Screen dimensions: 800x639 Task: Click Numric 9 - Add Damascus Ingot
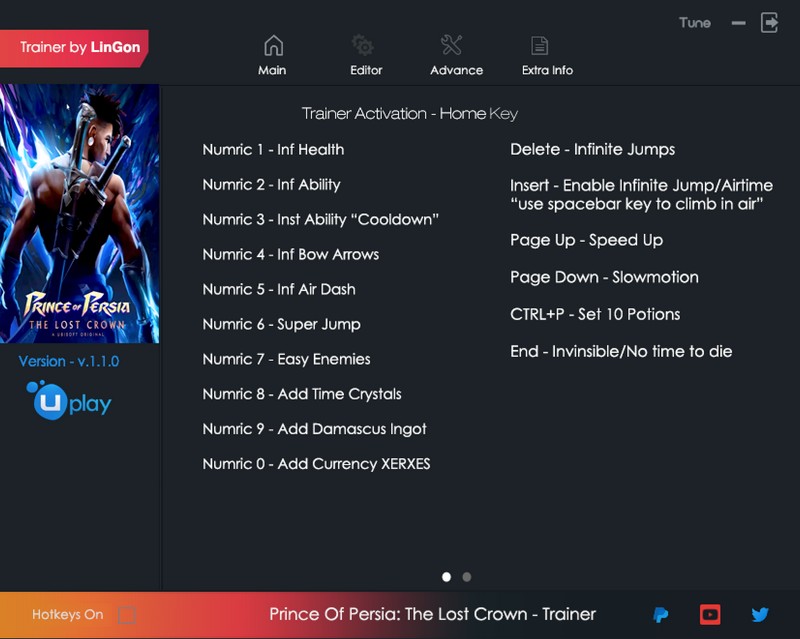[314, 429]
